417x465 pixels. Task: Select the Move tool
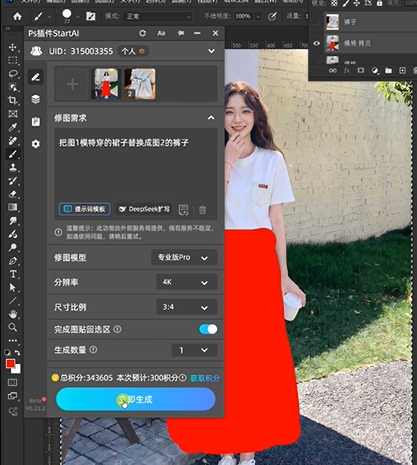13,47
